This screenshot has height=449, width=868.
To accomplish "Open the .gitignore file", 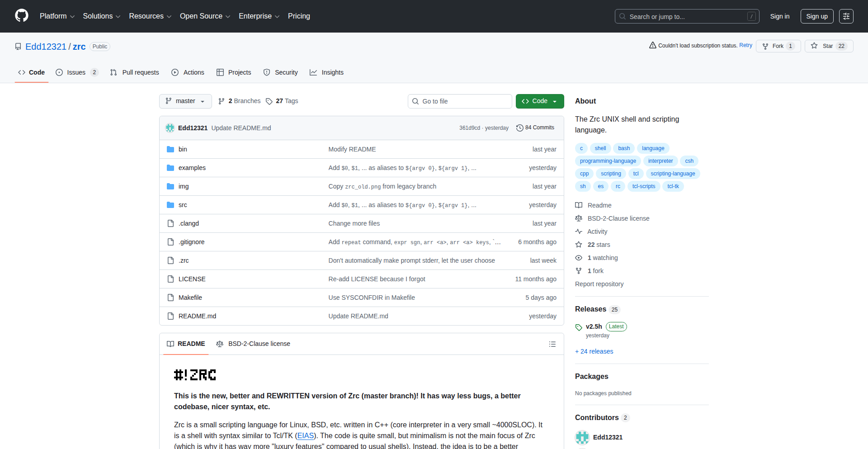I will (191, 242).
